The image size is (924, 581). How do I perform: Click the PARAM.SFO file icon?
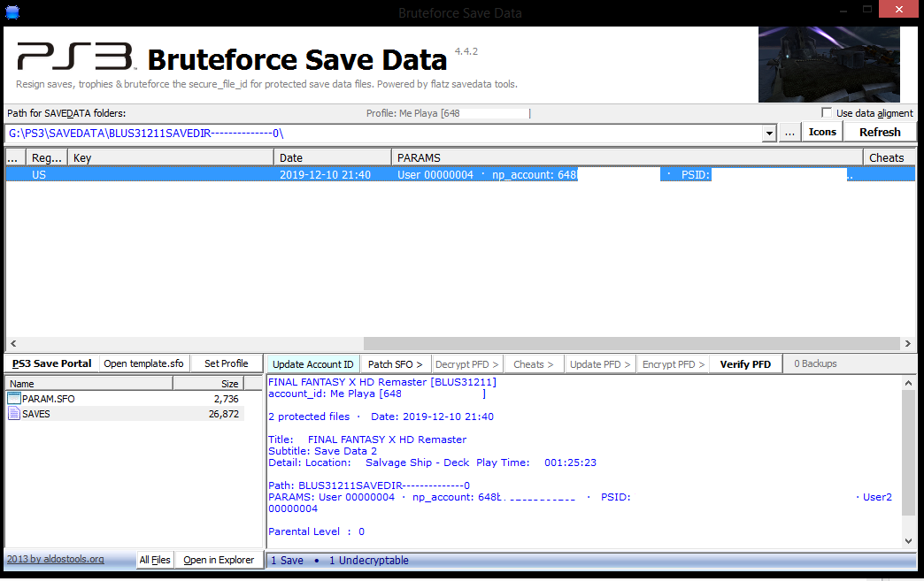click(14, 399)
